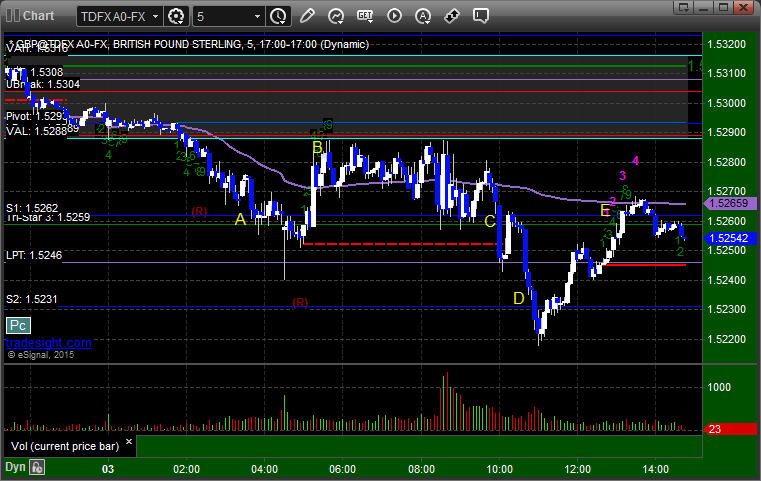Image resolution: width=761 pixels, height=481 pixels.
Task: Click the 14:00 time axis label
Action: [656, 469]
